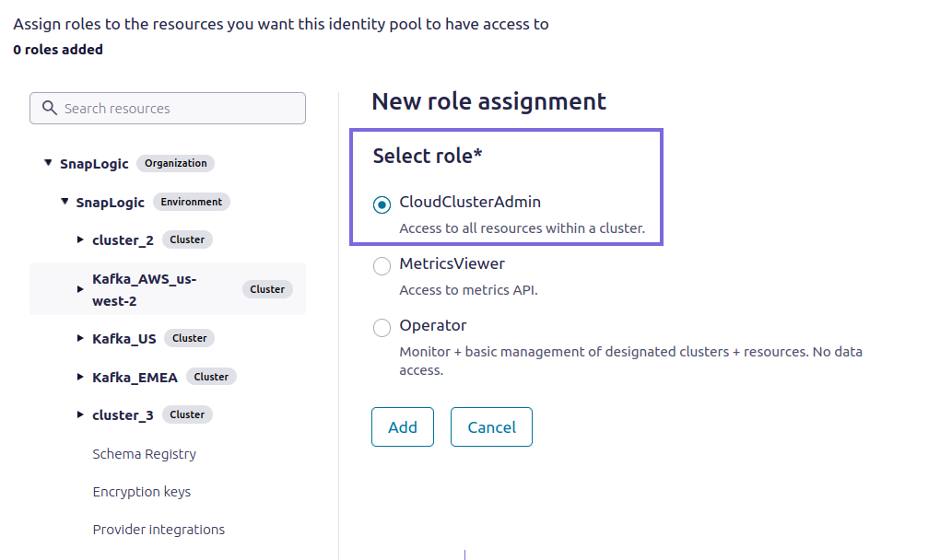Select Schema Registry in the tree

click(x=144, y=453)
